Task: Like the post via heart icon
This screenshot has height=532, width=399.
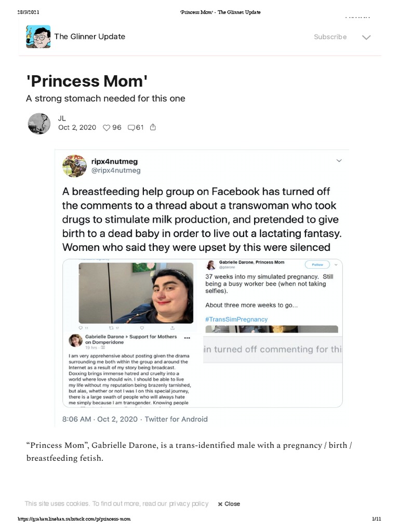Action: point(107,127)
